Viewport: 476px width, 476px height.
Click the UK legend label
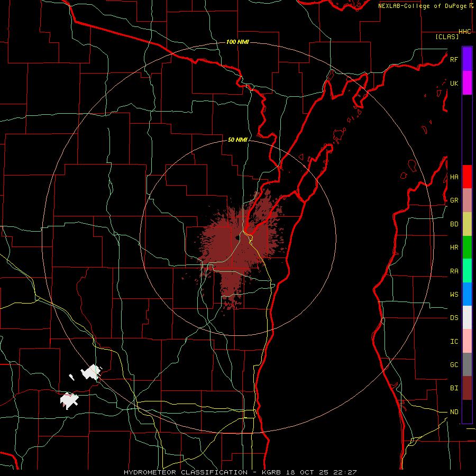coord(454,83)
